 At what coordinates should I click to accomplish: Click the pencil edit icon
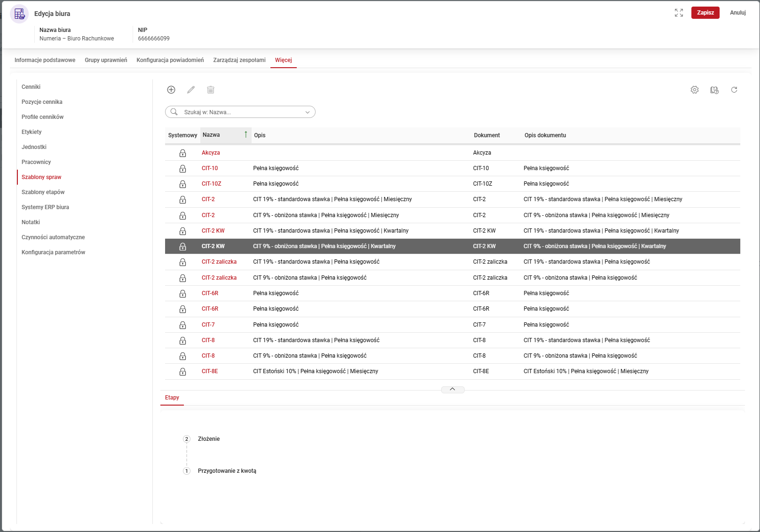pyautogui.click(x=191, y=90)
